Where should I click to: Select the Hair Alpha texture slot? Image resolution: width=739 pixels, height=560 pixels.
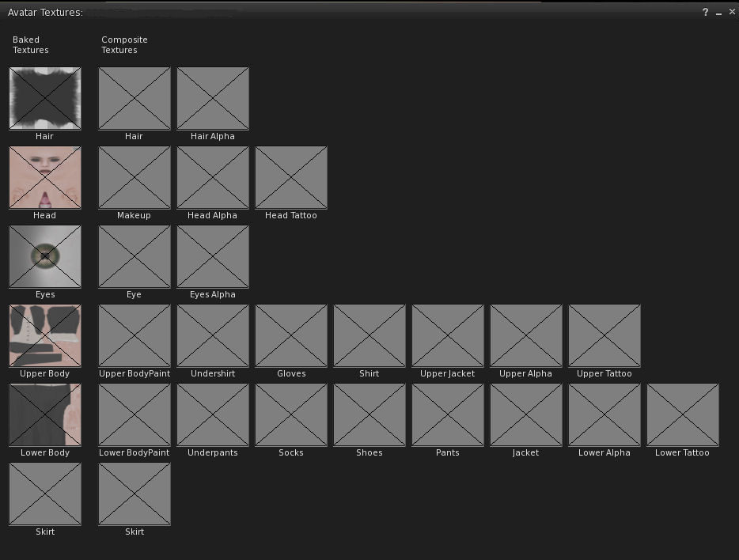tap(213, 99)
